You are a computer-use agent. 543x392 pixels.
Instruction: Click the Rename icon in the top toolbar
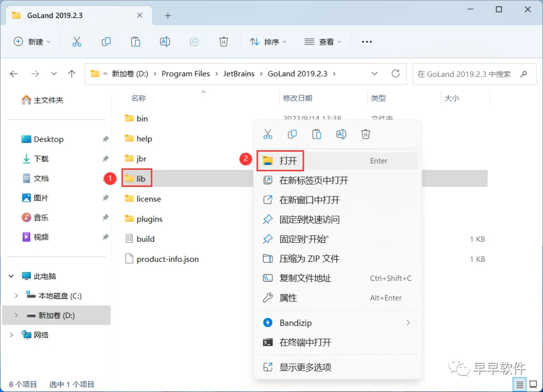pos(165,42)
